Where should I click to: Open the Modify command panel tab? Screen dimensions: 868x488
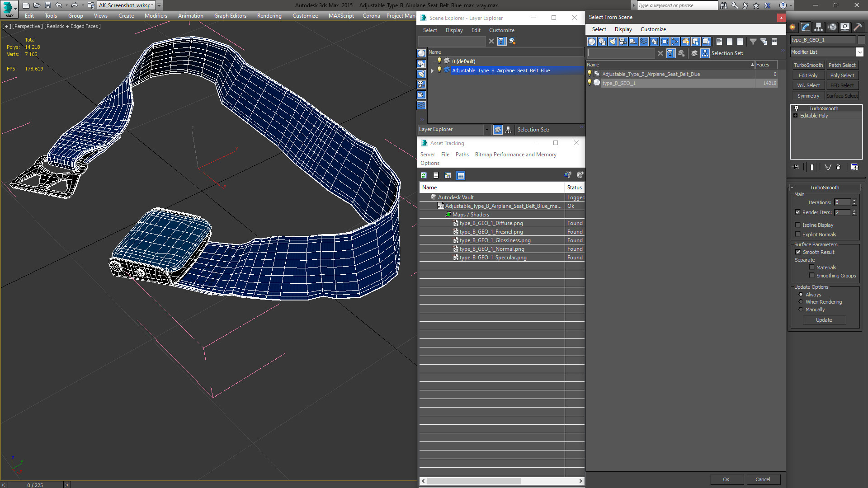806,27
